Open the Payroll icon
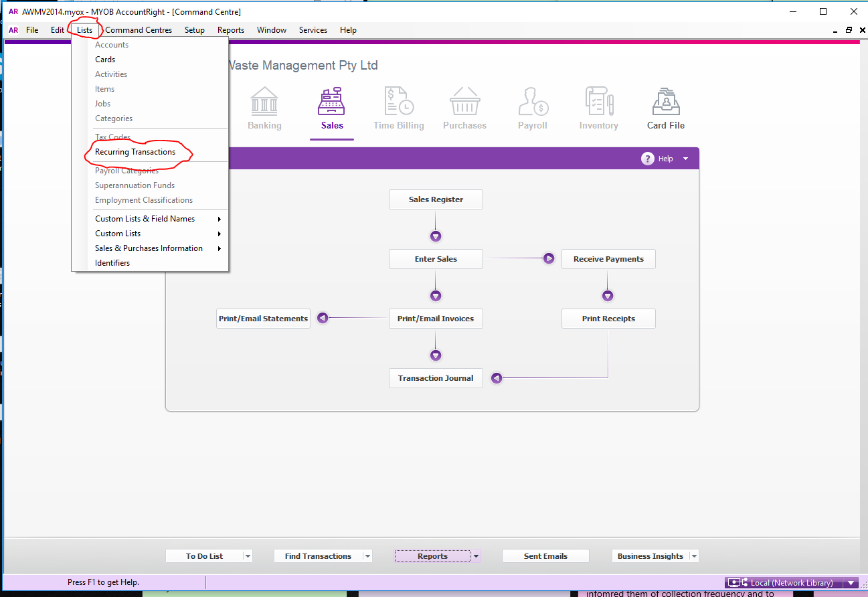This screenshot has height=597, width=868. click(x=533, y=101)
